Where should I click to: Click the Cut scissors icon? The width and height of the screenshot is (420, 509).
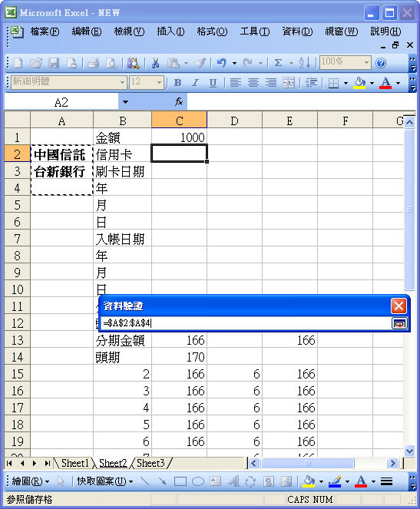click(x=155, y=63)
